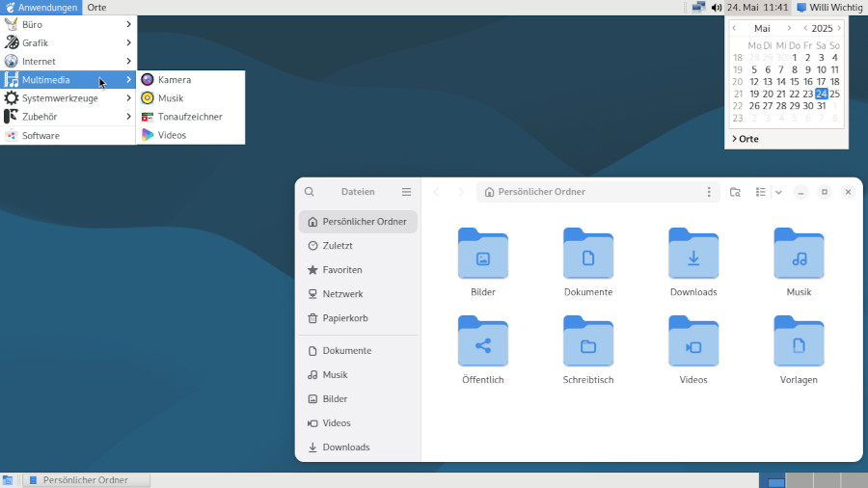Launch the Videos player app
This screenshot has height=488, width=868.
[190, 135]
